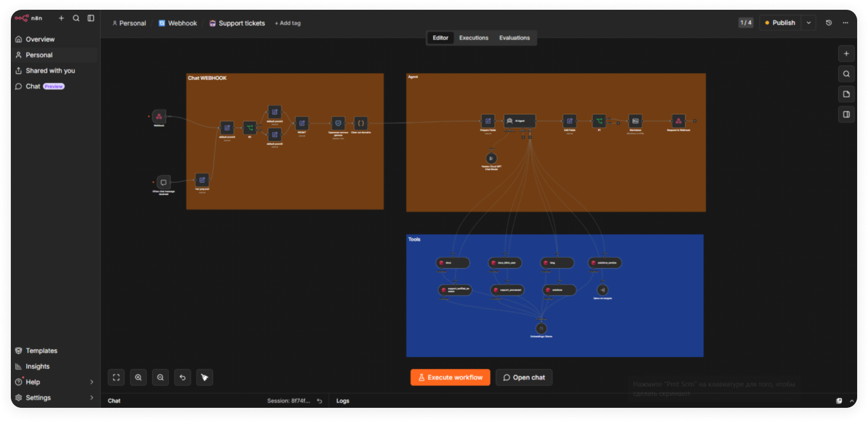Open the add node plus panel
Screen dimensions: 868x423
(x=846, y=54)
